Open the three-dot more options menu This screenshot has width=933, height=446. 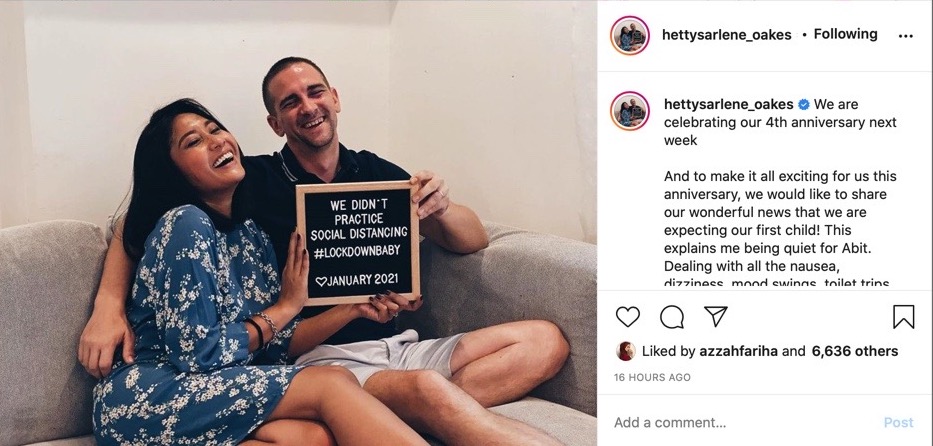click(905, 36)
